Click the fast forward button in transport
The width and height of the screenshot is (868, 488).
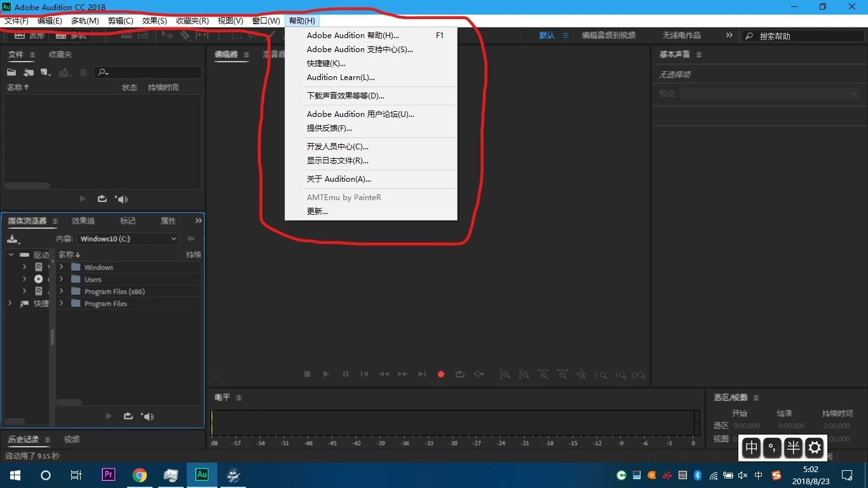402,374
